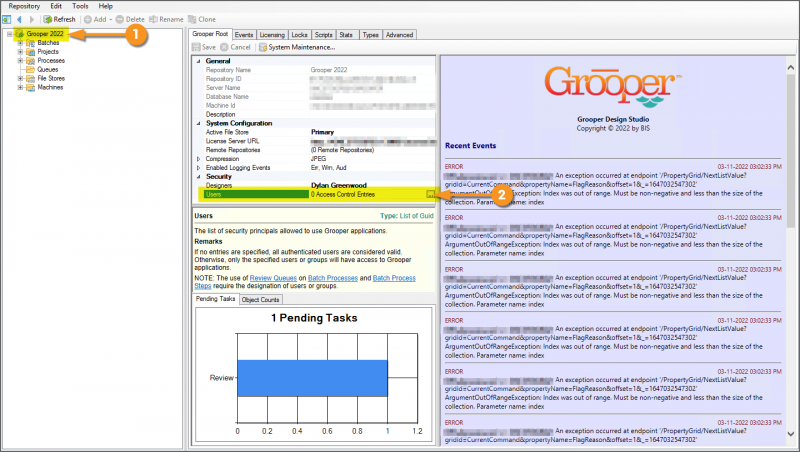The width and height of the screenshot is (800, 452).
Task: Click the back navigation arrow icon
Action: 19,19
